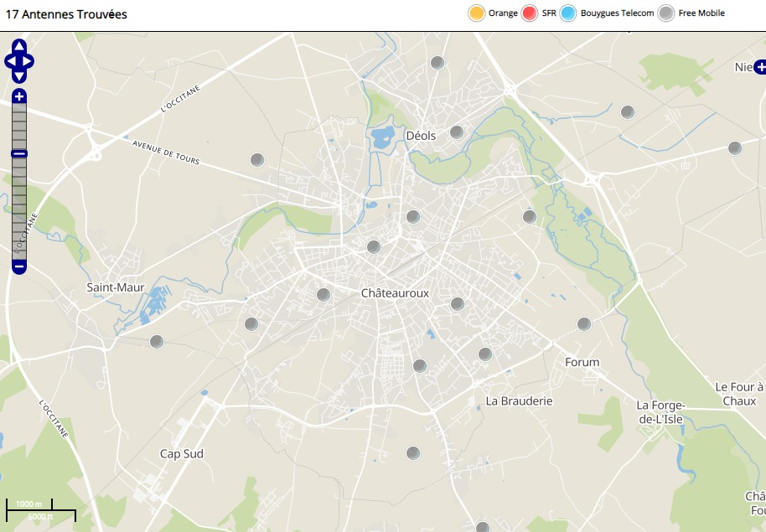Select the antenna marker directly above Forum label

(x=584, y=324)
